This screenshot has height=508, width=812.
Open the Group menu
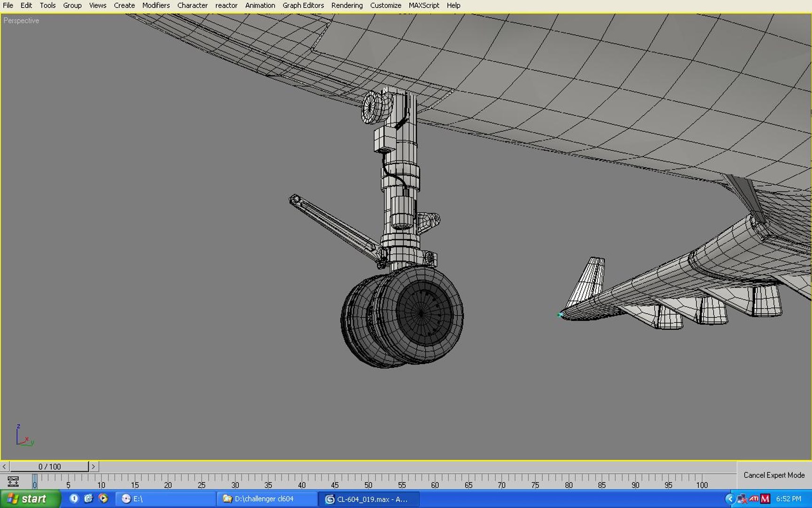(x=72, y=5)
